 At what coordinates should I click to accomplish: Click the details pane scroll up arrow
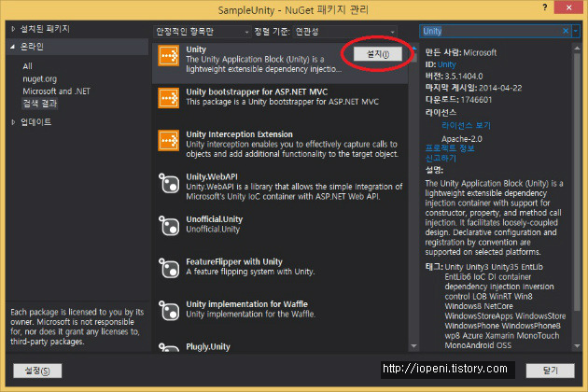(577, 48)
